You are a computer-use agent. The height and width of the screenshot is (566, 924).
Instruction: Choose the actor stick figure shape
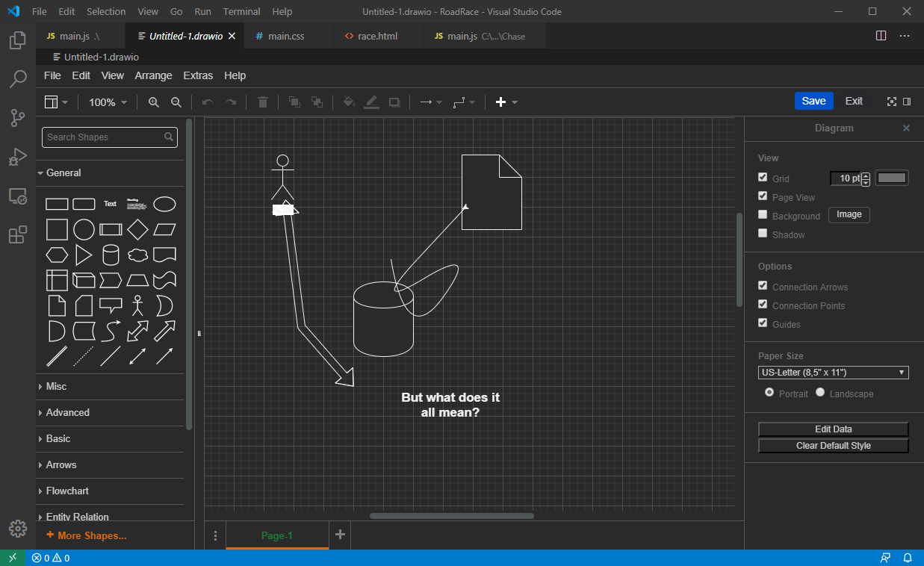click(137, 305)
